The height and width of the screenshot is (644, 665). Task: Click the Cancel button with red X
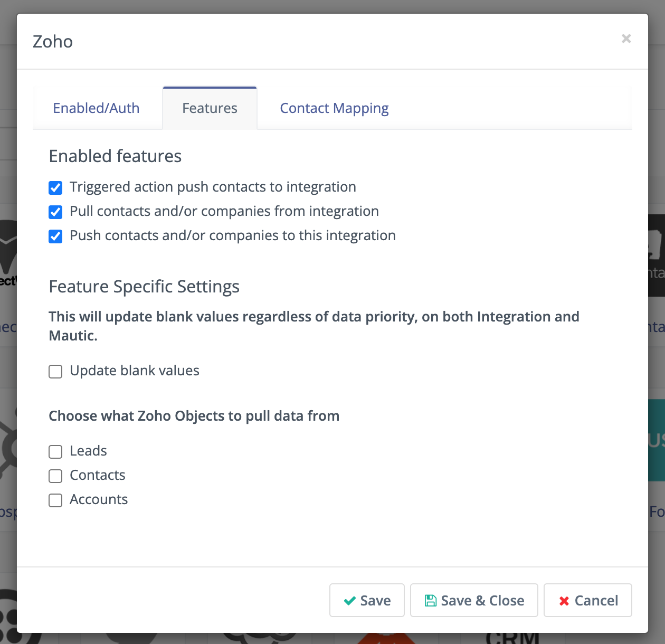click(x=587, y=600)
